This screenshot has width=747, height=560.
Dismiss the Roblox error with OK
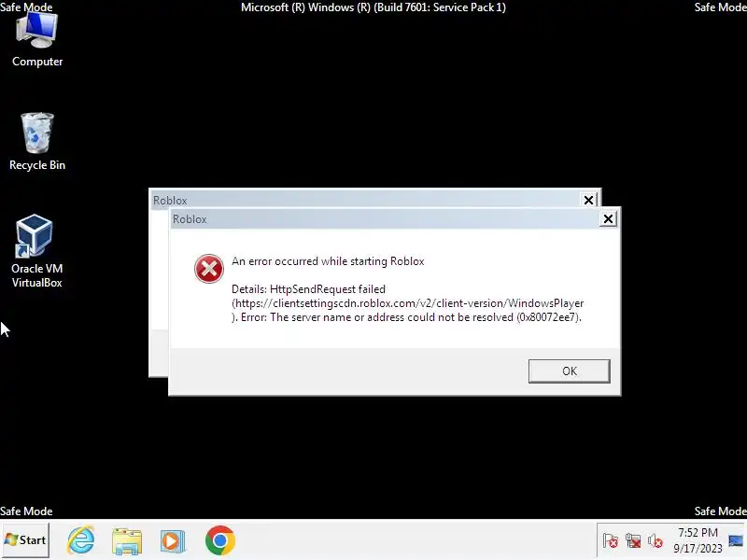coord(569,371)
